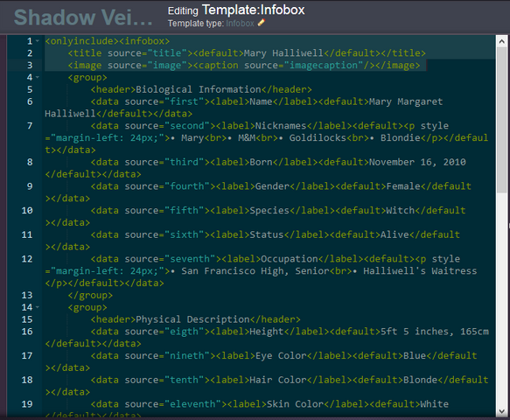This screenshot has width=510, height=420.
Task: Click 'Goldilocks' in nicknames line
Action: coord(318,138)
